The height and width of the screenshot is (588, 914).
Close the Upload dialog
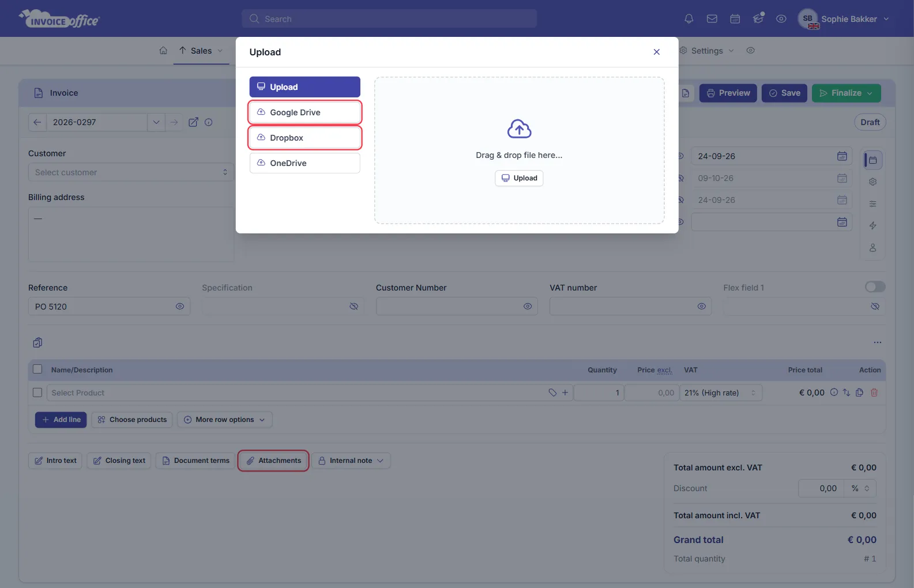pos(656,52)
